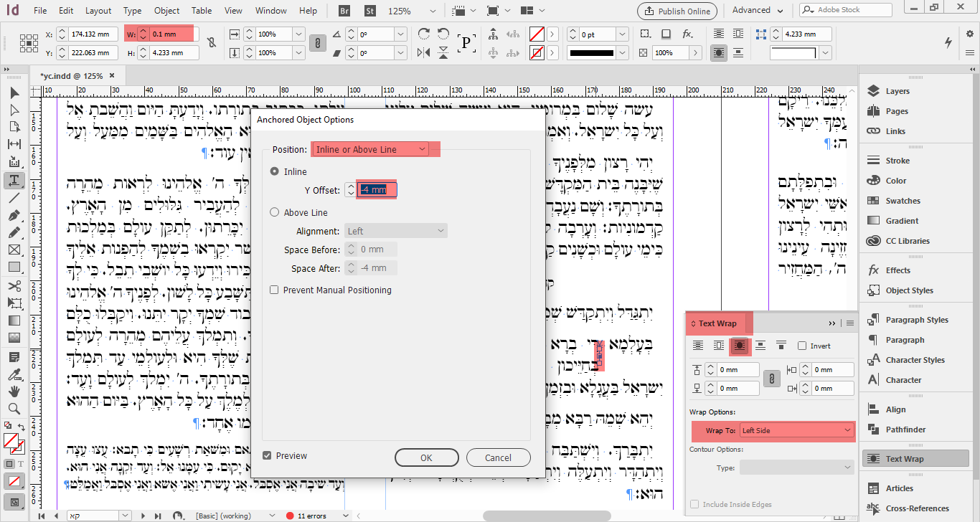This screenshot has height=522, width=980.
Task: Select the Note tool
Action: [x=14, y=356]
